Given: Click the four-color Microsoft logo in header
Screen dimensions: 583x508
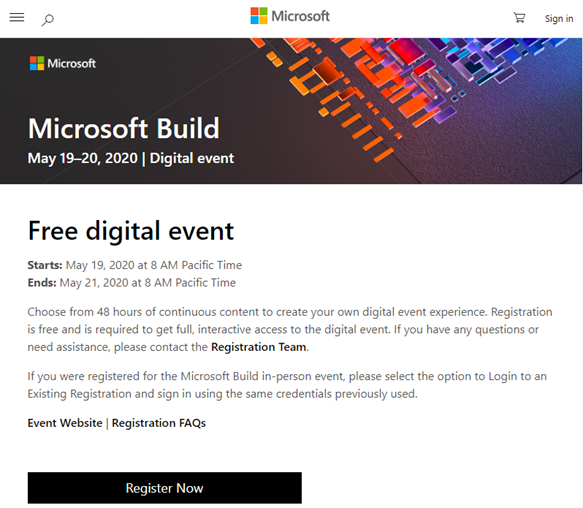Looking at the screenshot, I should tap(259, 16).
